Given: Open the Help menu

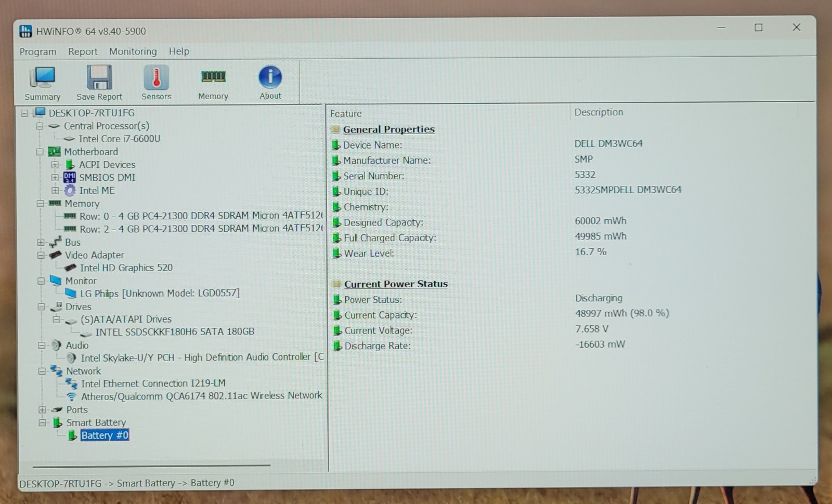Looking at the screenshot, I should coord(179,51).
